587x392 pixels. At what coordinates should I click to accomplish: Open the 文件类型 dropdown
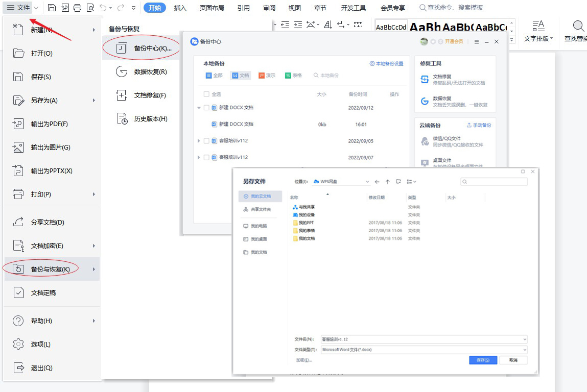(x=424, y=350)
